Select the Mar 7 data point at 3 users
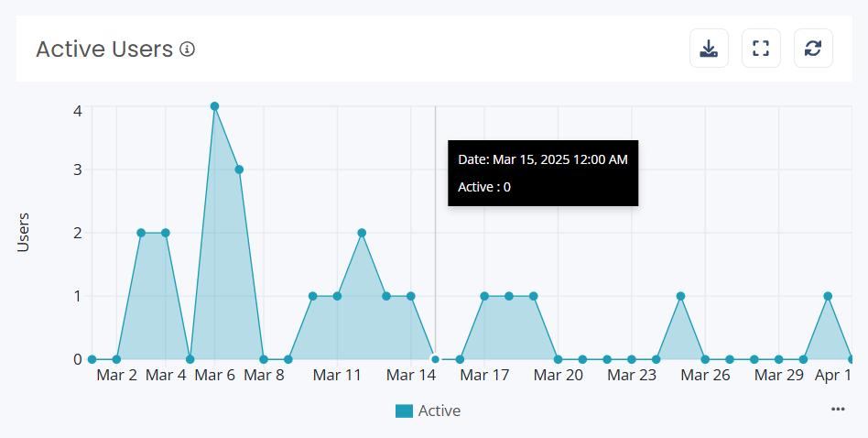The width and height of the screenshot is (868, 438). click(239, 170)
